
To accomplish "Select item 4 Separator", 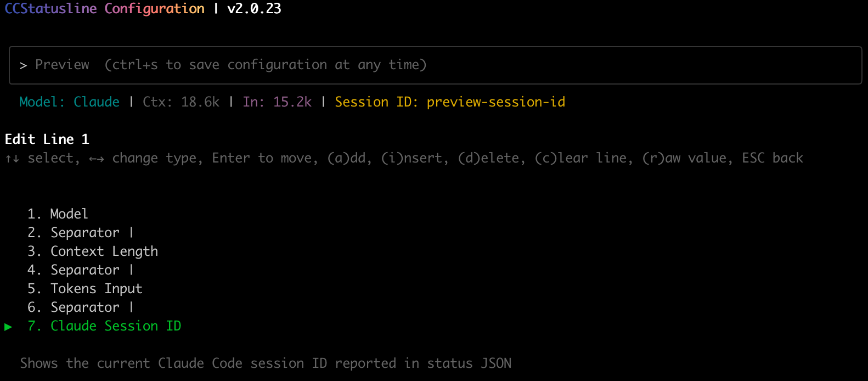I will pos(84,270).
